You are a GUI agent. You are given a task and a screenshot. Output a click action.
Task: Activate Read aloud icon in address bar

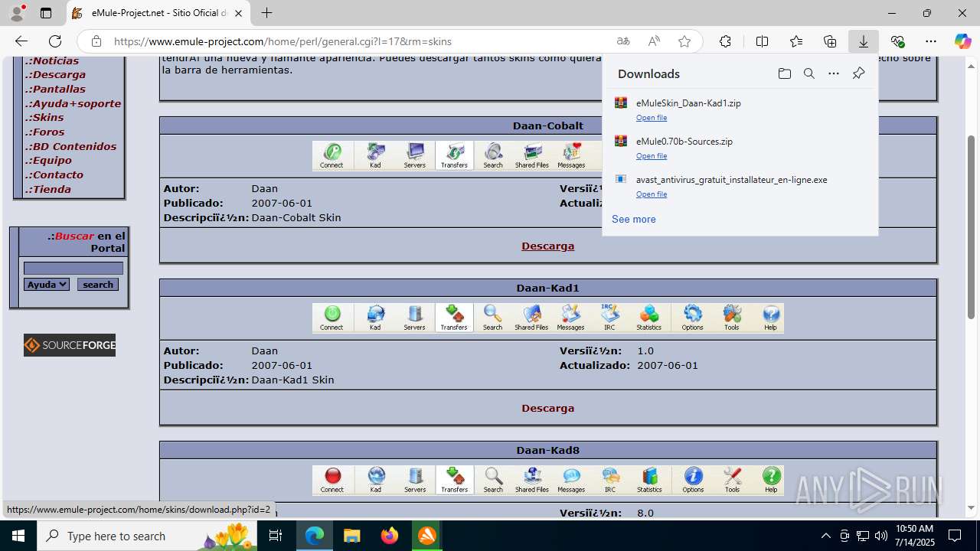tap(654, 41)
